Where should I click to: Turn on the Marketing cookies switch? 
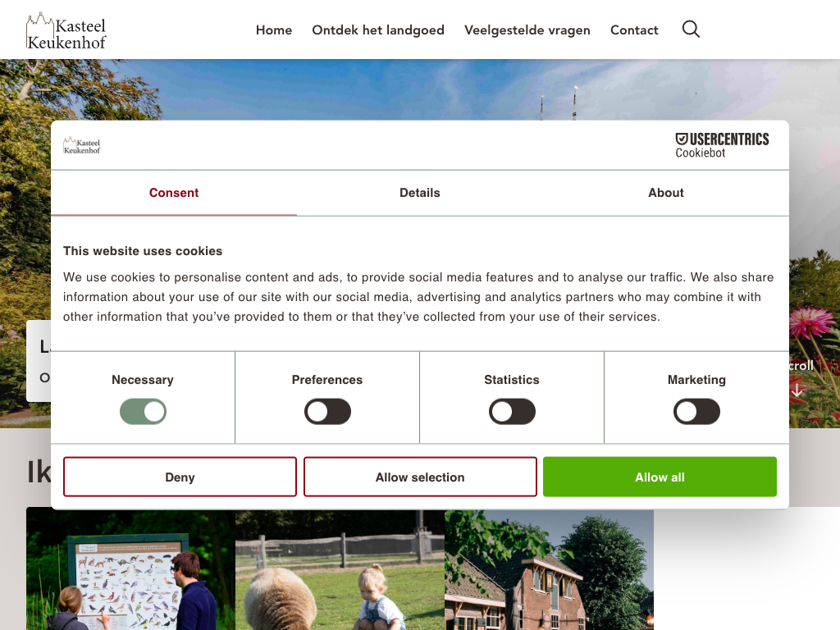(x=696, y=412)
